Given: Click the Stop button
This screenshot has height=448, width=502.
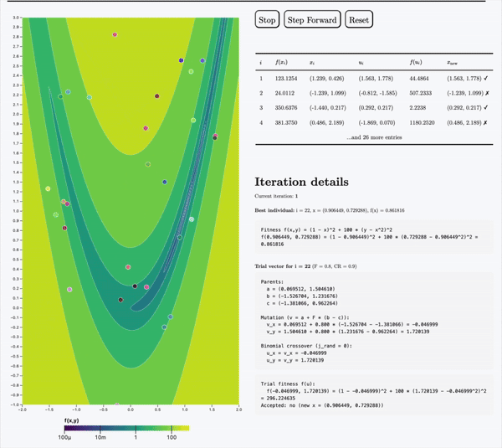Looking at the screenshot, I should 267,19.
